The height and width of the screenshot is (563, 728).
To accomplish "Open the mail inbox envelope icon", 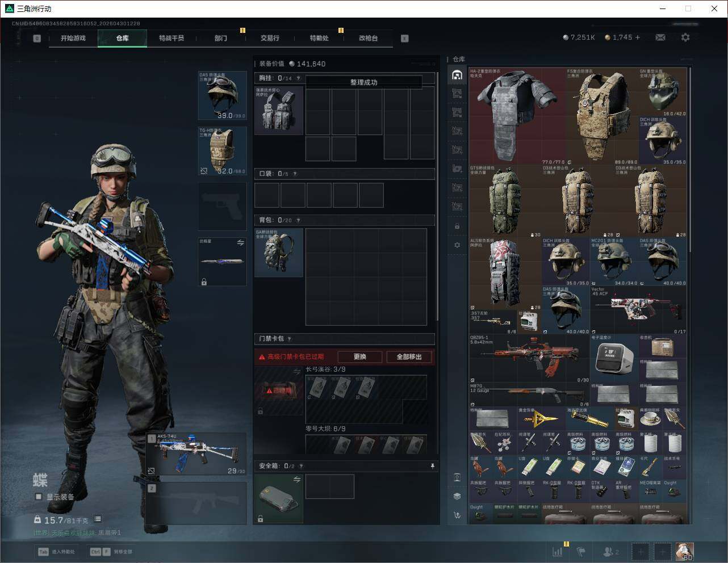I will point(660,37).
